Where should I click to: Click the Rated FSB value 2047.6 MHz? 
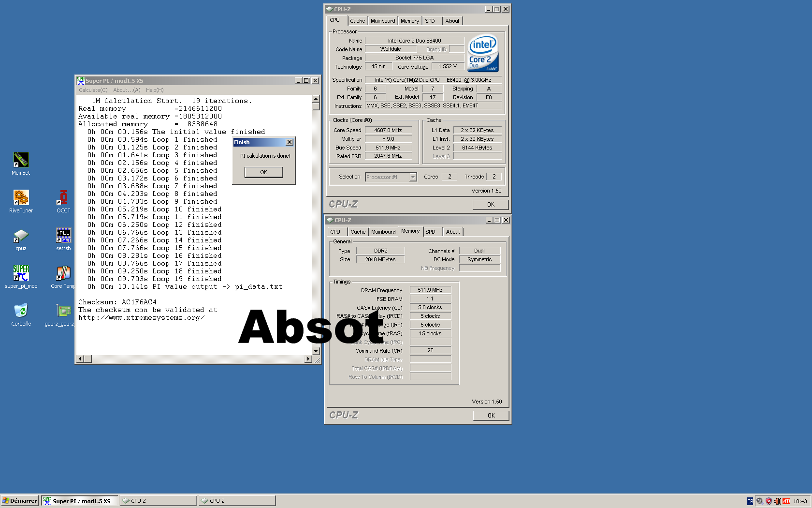point(388,156)
